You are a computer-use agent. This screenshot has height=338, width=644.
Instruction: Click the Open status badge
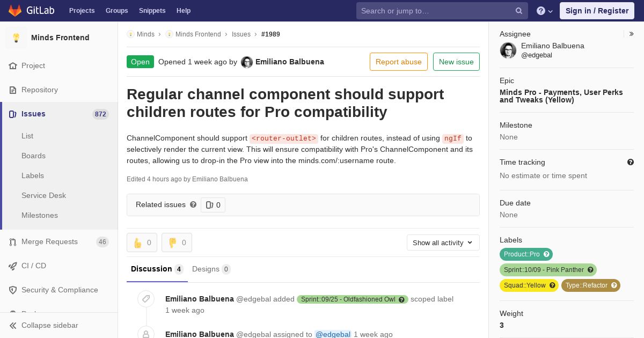140,62
